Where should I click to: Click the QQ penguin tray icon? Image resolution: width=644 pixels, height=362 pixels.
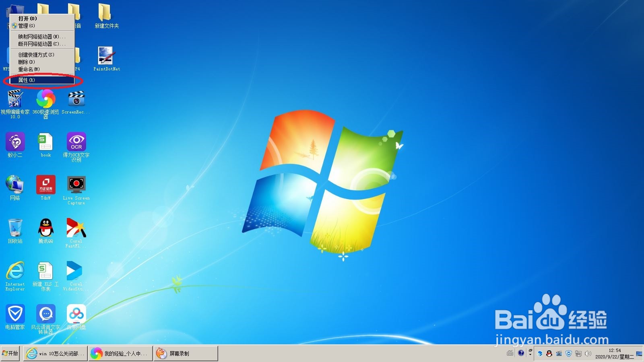pyautogui.click(x=549, y=354)
